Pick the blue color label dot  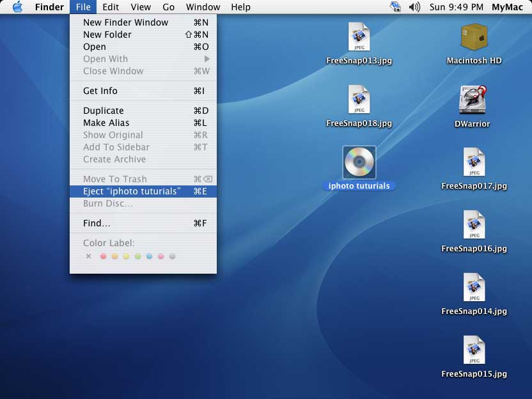tap(149, 256)
